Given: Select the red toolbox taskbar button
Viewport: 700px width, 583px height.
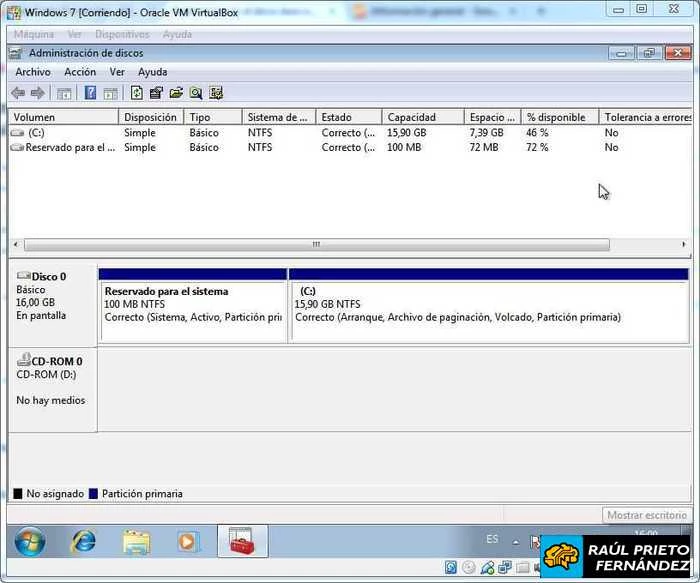Looking at the screenshot, I should pos(242,541).
